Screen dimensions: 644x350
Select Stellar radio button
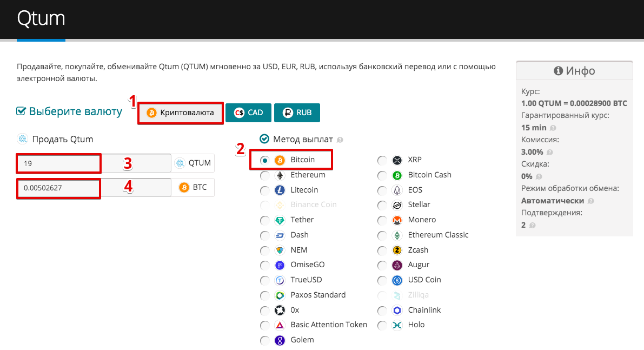tap(382, 205)
